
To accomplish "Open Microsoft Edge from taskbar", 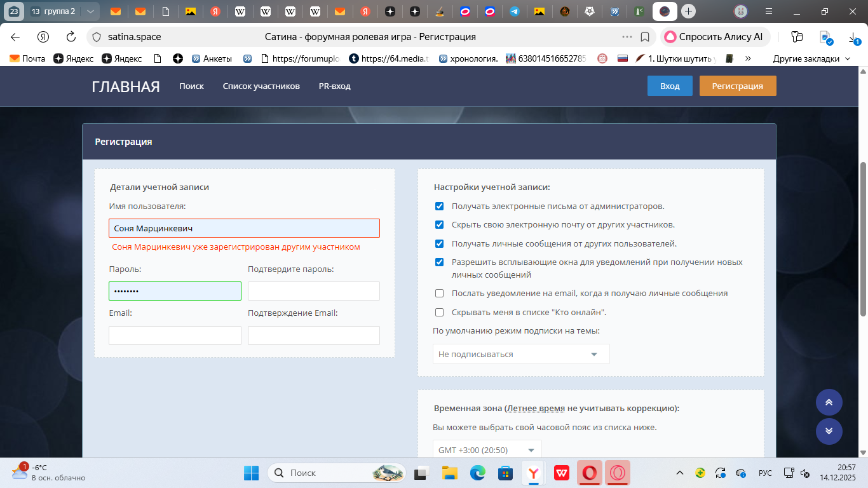I will [x=477, y=473].
